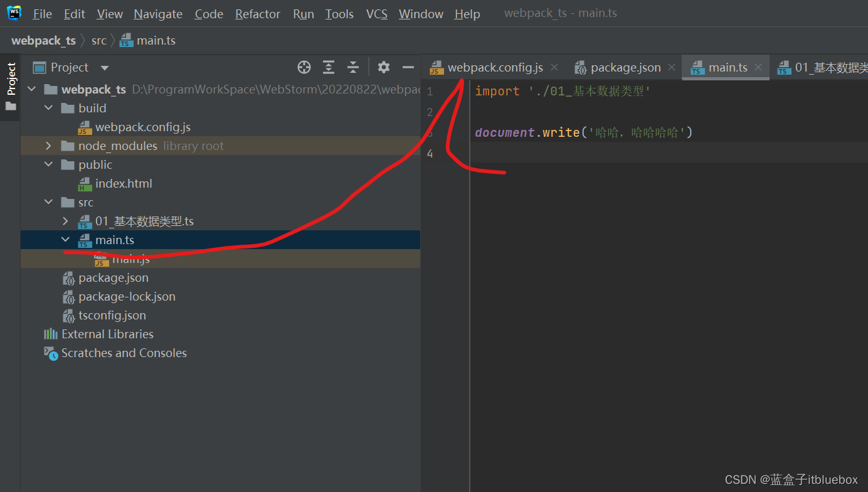The height and width of the screenshot is (492, 868).
Task: Open the Run menu
Action: click(x=304, y=14)
